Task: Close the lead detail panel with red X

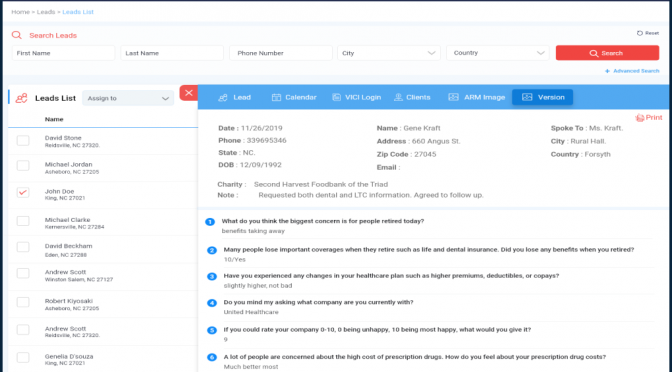Action: [189, 93]
